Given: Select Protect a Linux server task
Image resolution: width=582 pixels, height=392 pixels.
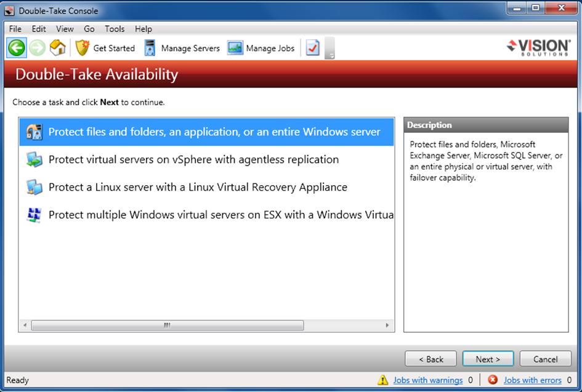Looking at the screenshot, I should pos(206,187).
